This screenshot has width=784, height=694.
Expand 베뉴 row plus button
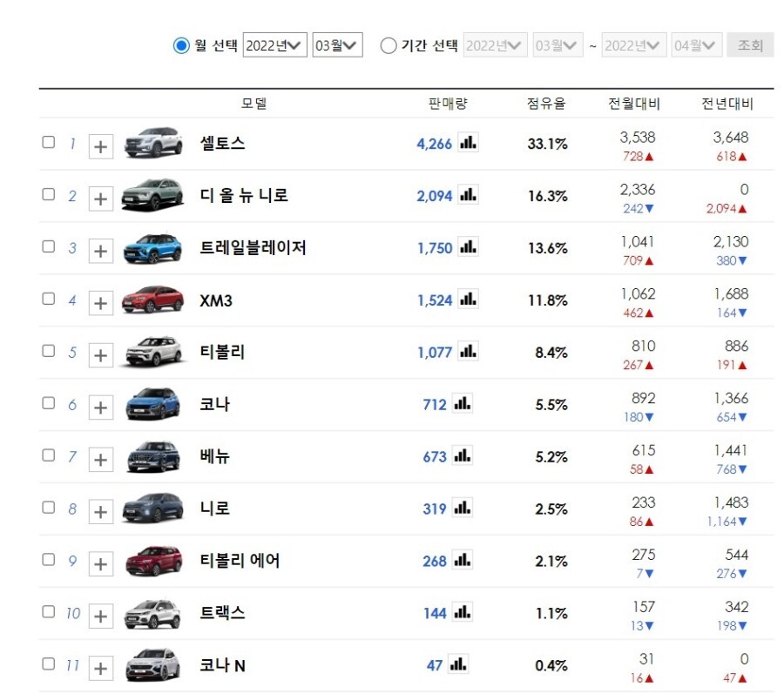click(x=100, y=459)
